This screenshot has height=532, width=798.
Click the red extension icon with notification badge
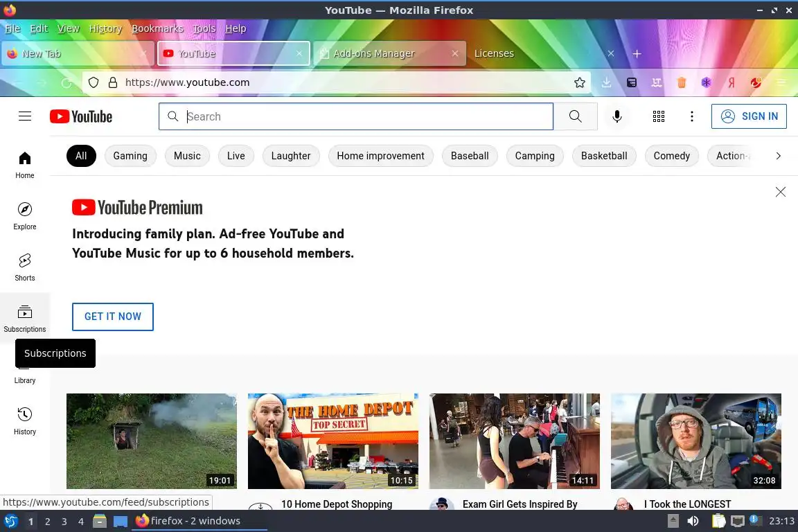pos(756,82)
